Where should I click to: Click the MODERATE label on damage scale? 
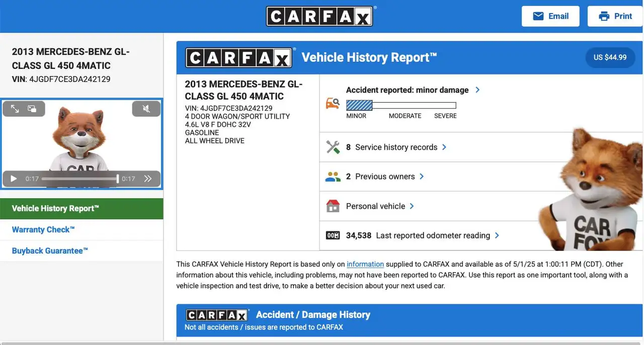(405, 116)
